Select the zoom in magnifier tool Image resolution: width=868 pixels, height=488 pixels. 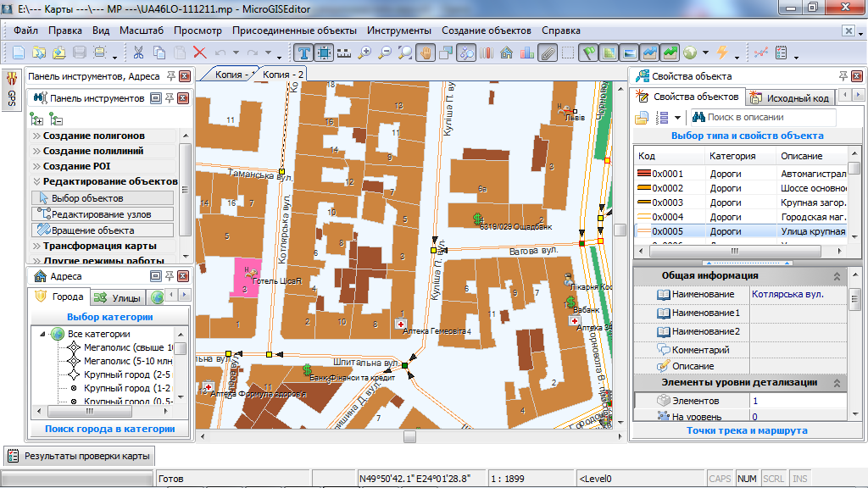(x=365, y=53)
